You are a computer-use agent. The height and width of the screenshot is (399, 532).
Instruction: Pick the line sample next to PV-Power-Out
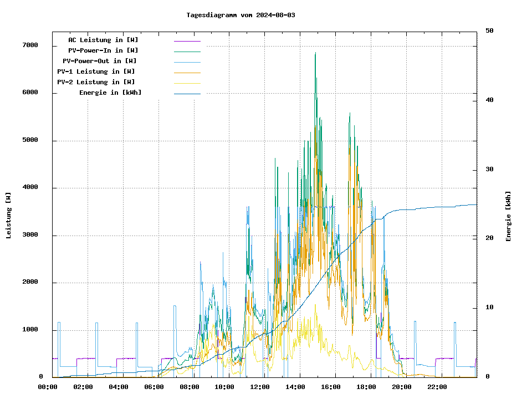187,62
